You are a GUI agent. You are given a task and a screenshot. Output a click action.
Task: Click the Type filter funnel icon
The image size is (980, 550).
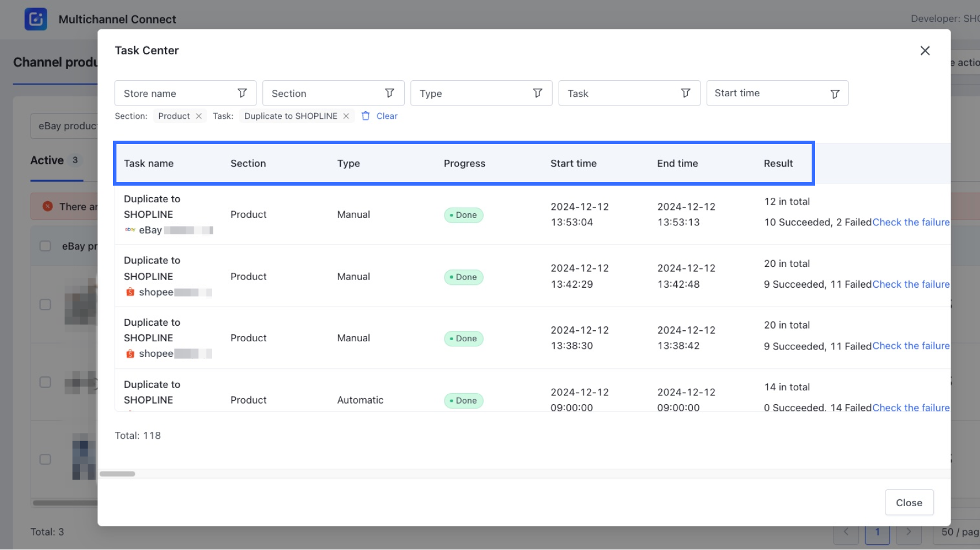(x=537, y=93)
